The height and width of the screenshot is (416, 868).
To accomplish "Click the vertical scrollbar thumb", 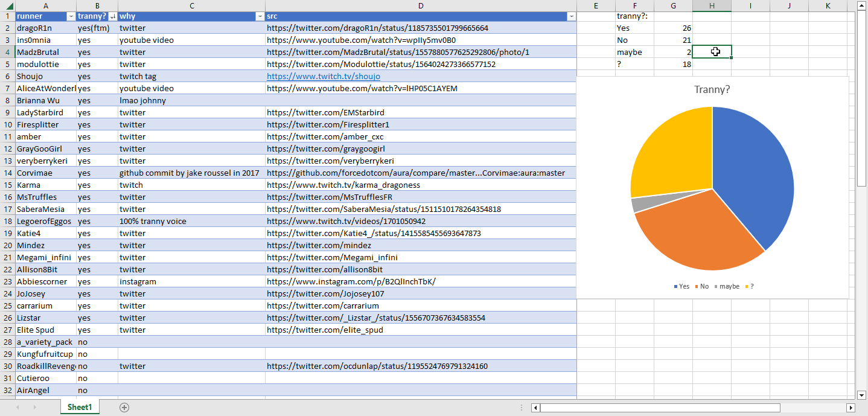I will point(861,98).
